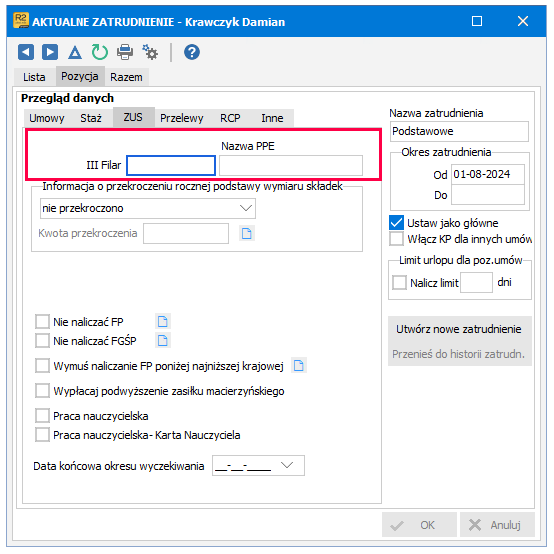554x554 pixels.
Task: Check Wypłacaj podwyższenie zasiłku macierzyńskiego
Action: coord(42,391)
